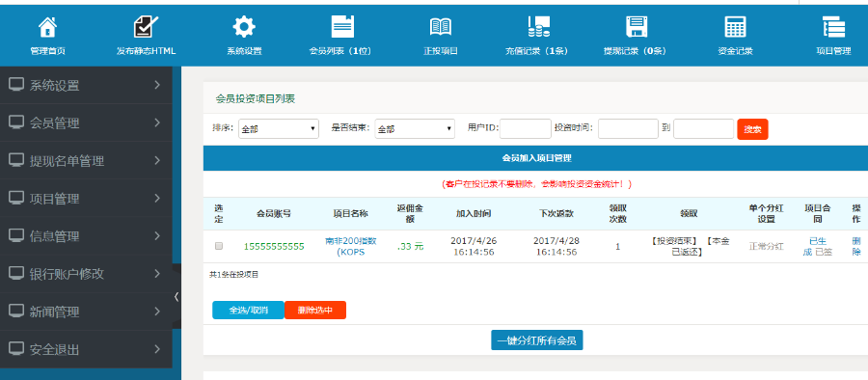The image size is (868, 380).
Task: Expand 提现名单管理 chevron
Action: point(157,160)
